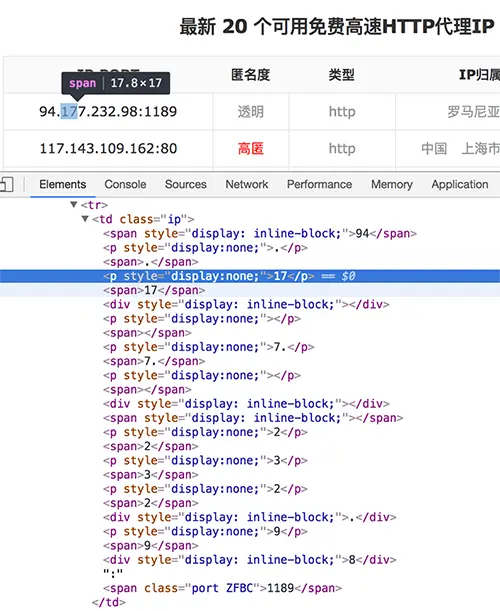500x611 pixels.
Task: Select the span 17 element line
Action: click(x=154, y=290)
